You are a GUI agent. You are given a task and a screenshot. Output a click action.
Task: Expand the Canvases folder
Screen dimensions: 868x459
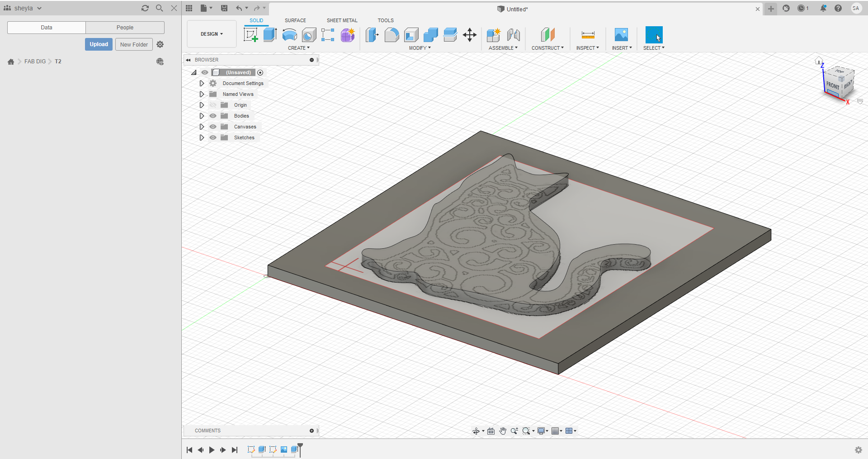(202, 127)
